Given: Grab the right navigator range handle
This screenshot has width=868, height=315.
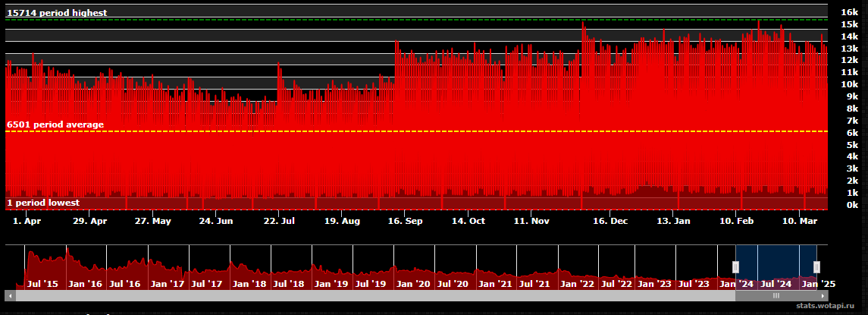Looking at the screenshot, I should pos(816,266).
